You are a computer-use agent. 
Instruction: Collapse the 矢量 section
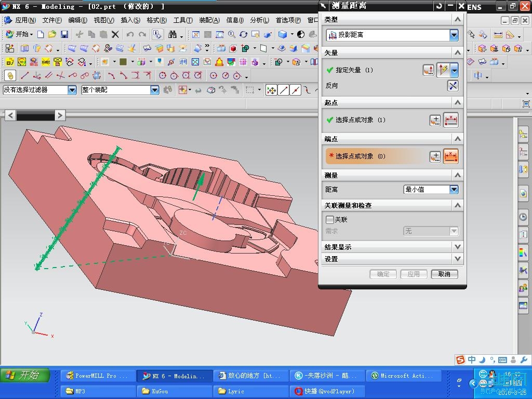point(457,52)
